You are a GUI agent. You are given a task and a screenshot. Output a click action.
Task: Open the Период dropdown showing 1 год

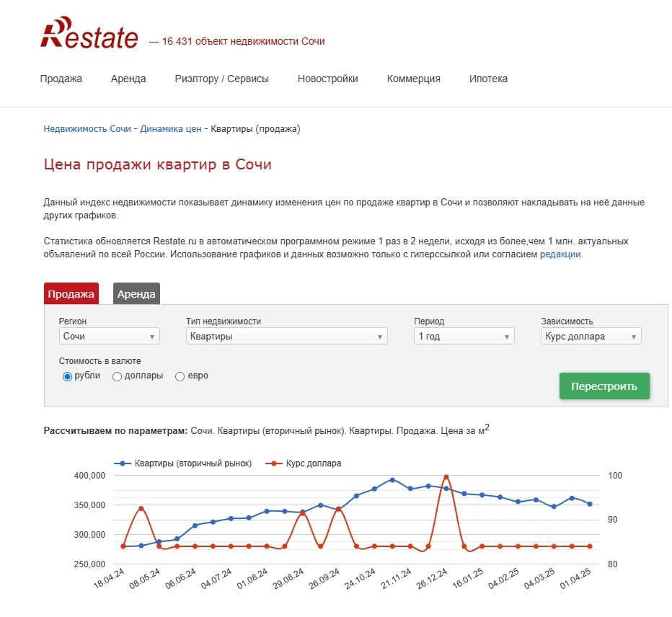[464, 337]
